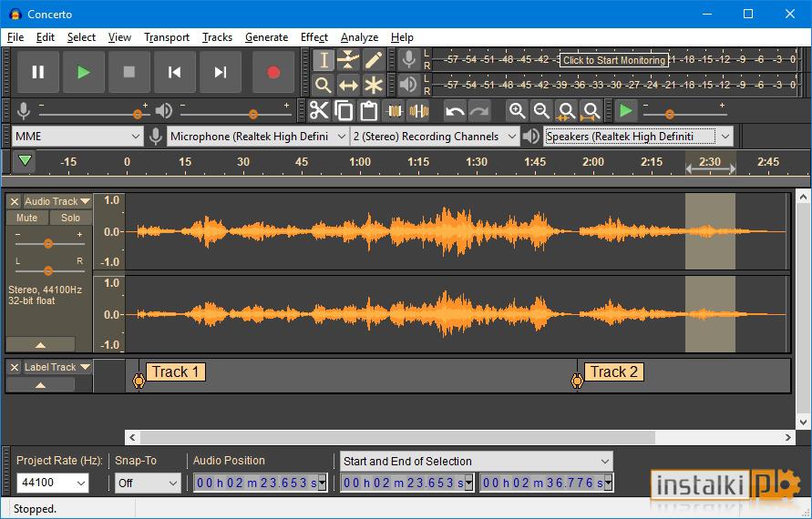This screenshot has width=812, height=519.
Task: Click the Cut scissors icon
Action: (319, 111)
